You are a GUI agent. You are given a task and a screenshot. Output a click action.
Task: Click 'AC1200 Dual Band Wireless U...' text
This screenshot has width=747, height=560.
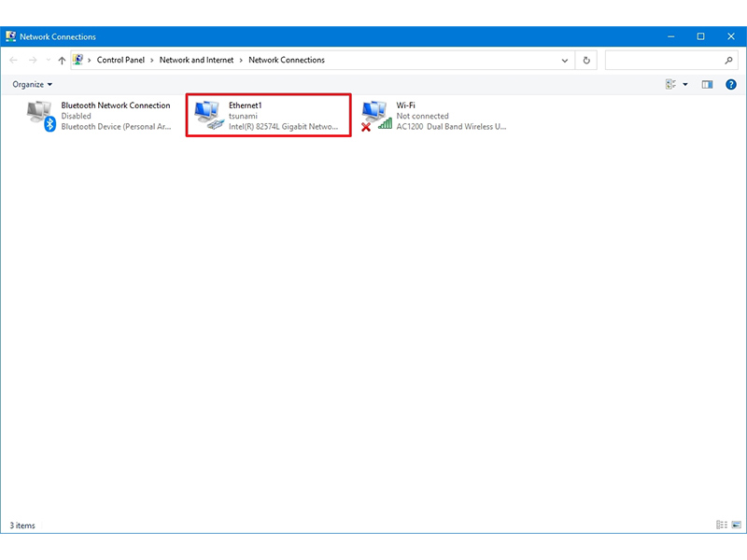point(451,127)
